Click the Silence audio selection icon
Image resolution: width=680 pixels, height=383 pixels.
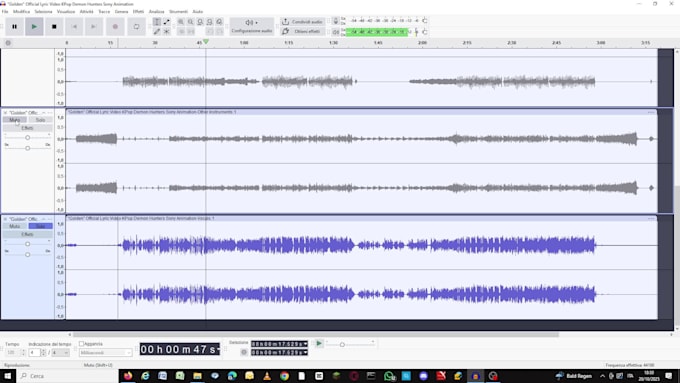point(190,32)
